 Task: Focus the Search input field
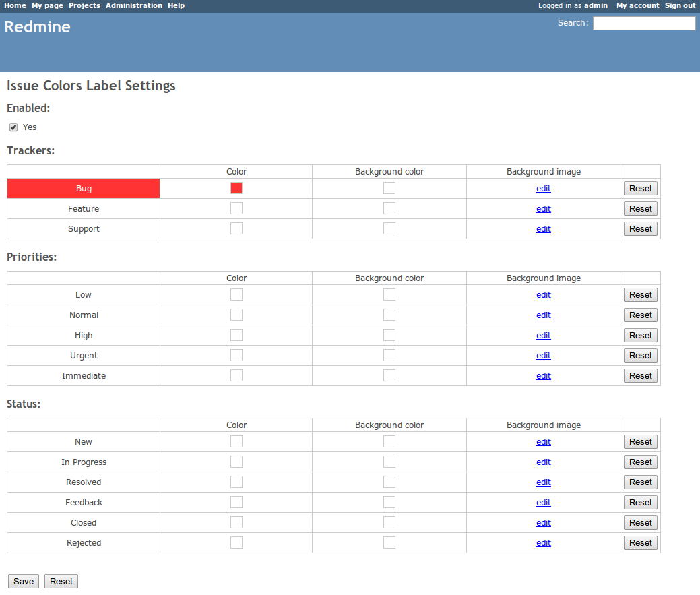(x=644, y=23)
